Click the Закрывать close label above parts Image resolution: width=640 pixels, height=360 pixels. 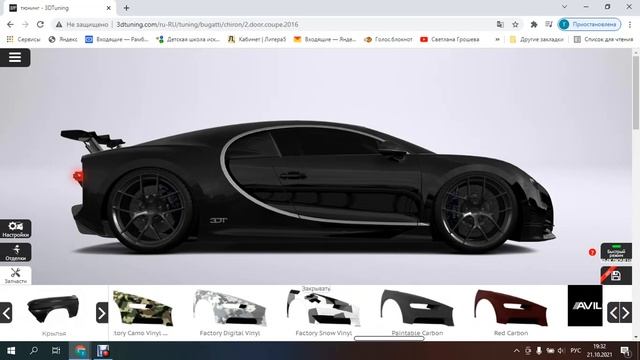[316, 289]
